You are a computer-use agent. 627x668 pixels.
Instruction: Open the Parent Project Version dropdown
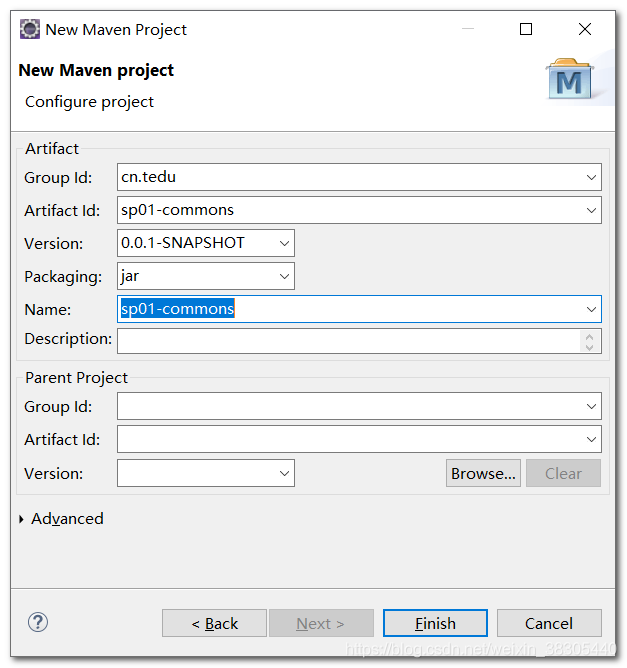pyautogui.click(x=284, y=473)
